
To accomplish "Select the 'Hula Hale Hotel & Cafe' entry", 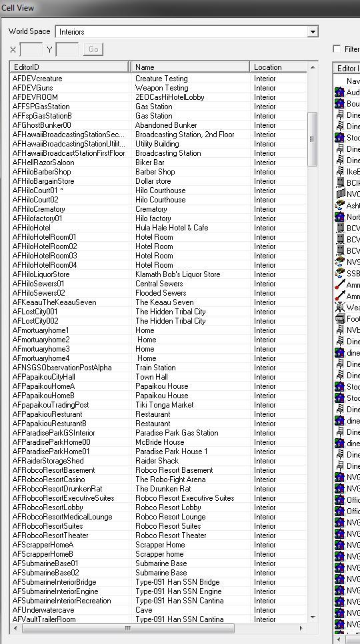I will point(172,228).
